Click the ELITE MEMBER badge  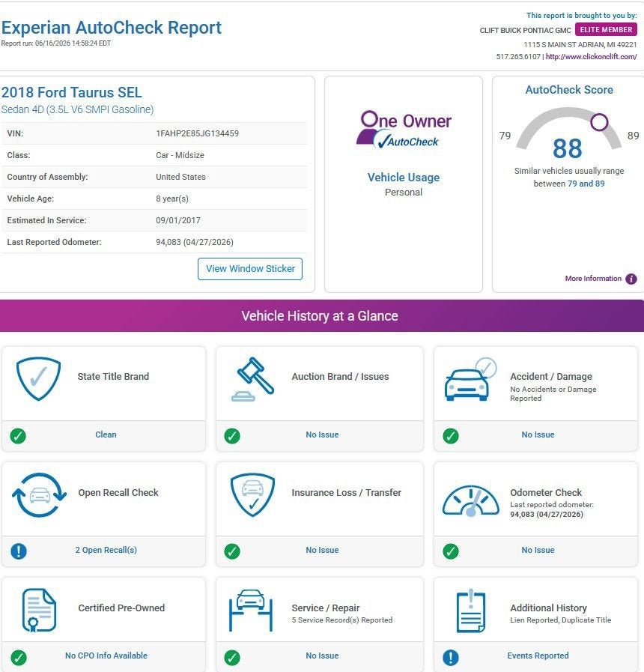point(606,29)
